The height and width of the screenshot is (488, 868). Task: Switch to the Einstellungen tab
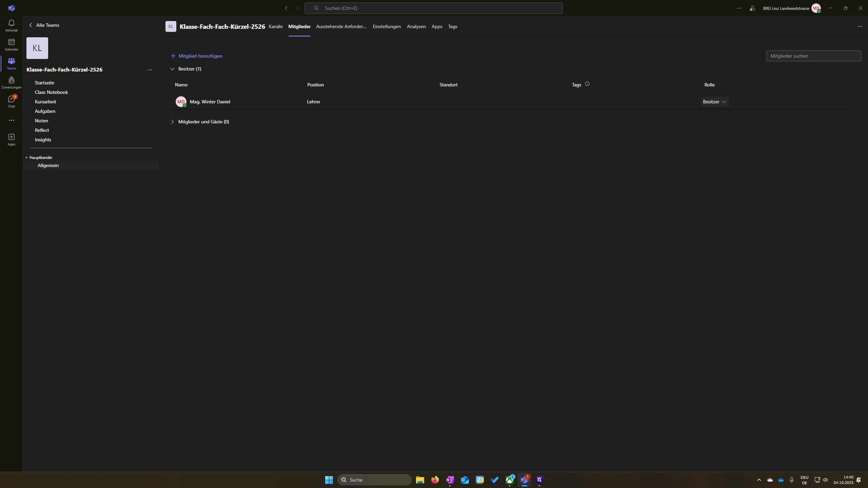[x=387, y=26]
